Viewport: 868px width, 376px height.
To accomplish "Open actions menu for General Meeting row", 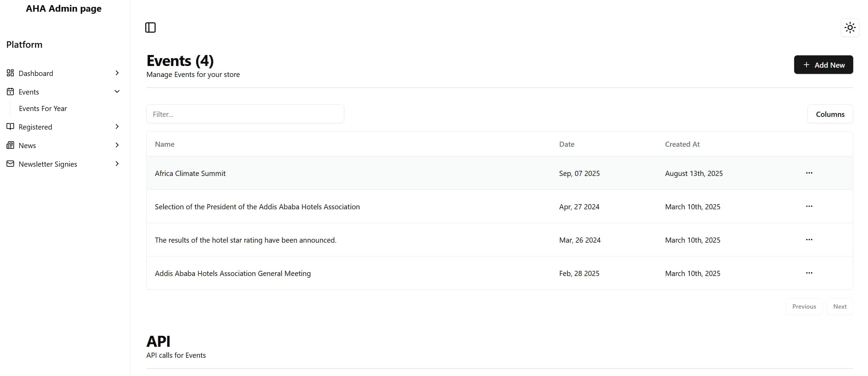I will tap(809, 273).
